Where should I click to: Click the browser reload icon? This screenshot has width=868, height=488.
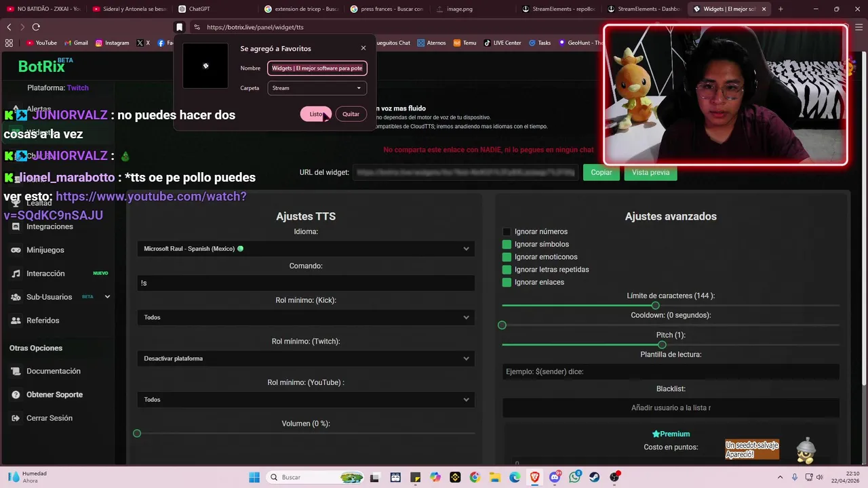(x=36, y=27)
